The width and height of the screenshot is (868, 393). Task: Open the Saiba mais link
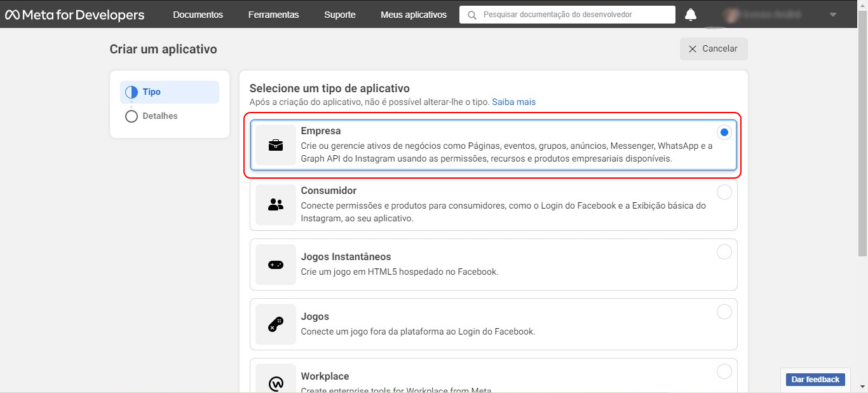click(x=513, y=102)
